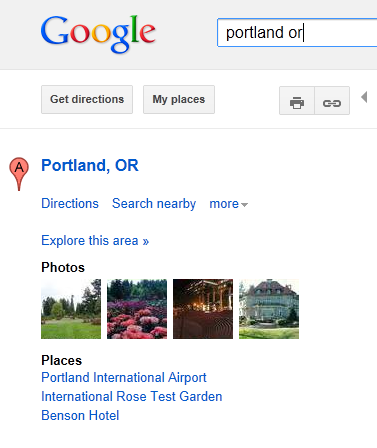The image size is (377, 448).
Task: Click the red marker A pin
Action: 19,174
